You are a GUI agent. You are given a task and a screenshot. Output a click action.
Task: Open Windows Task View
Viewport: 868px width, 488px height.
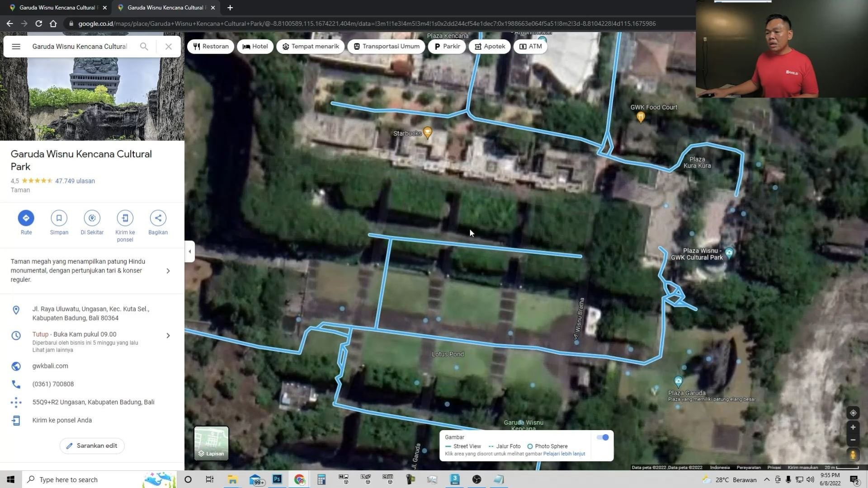(209, 479)
